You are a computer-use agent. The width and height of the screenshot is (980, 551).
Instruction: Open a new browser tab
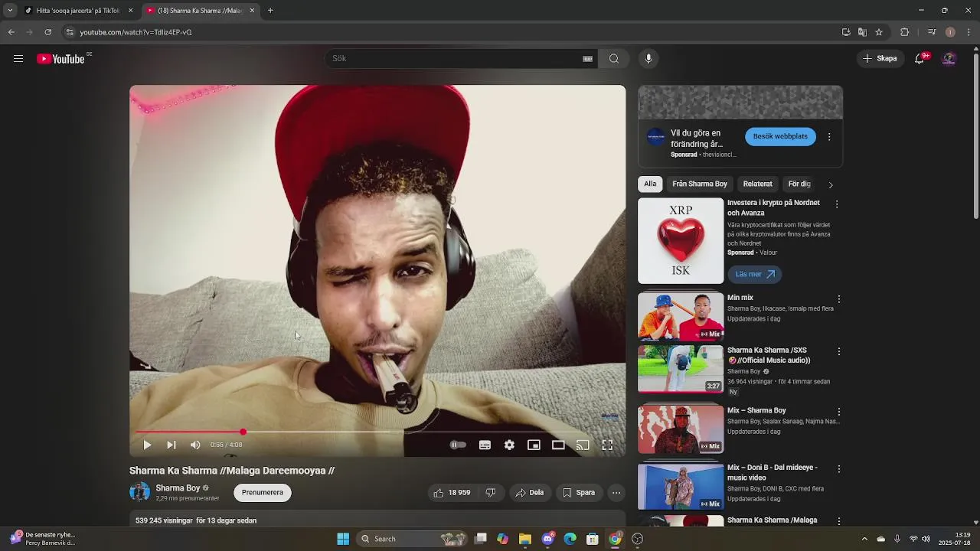pyautogui.click(x=270, y=11)
